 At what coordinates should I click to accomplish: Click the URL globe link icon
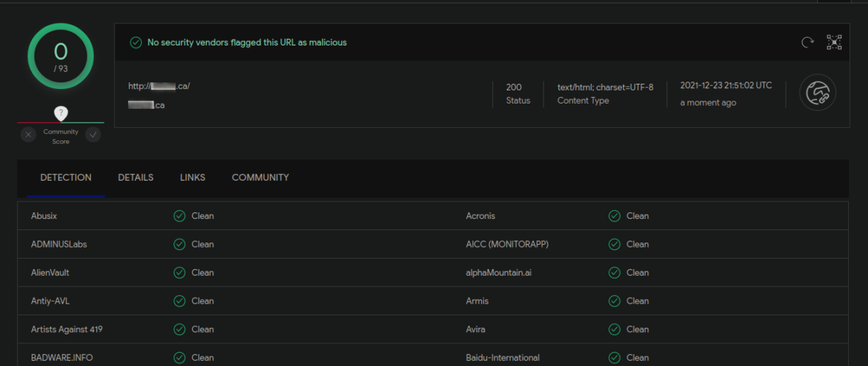[x=817, y=94]
